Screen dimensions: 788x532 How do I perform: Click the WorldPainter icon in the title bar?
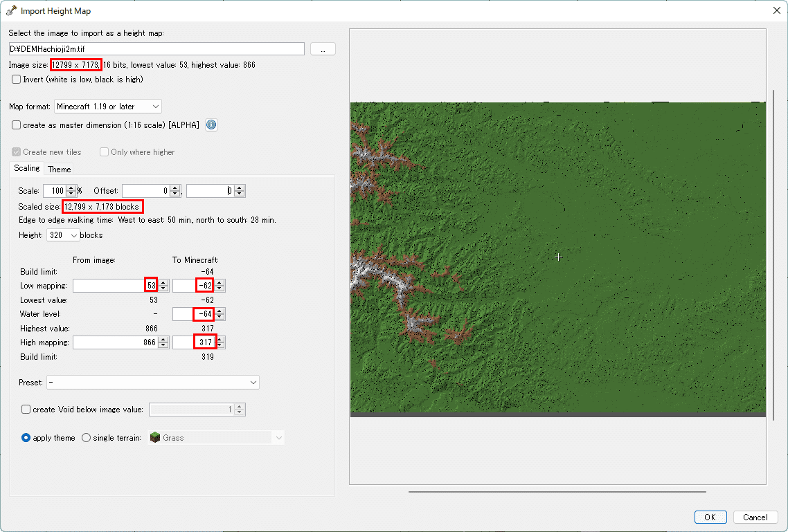coord(10,10)
